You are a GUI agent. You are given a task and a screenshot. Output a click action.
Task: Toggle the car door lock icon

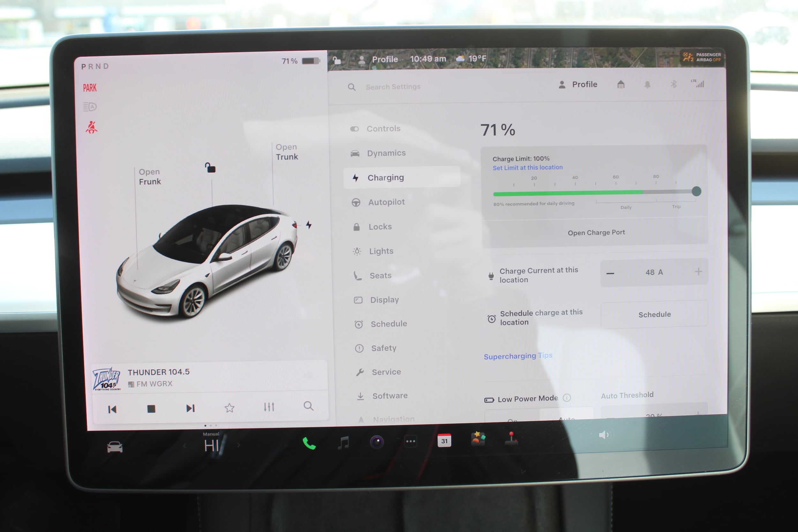point(210,167)
